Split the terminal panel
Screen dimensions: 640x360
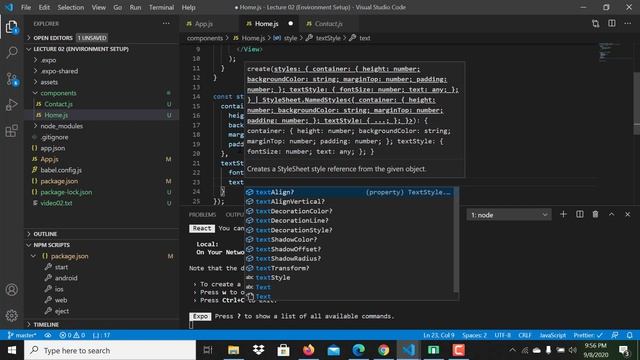click(580, 214)
